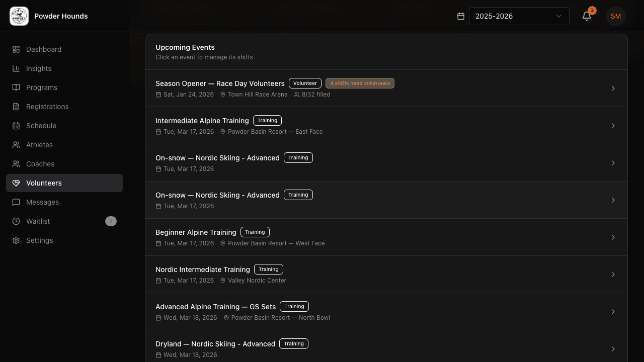
Task: Select the Insights bar chart icon
Action: [16, 68]
